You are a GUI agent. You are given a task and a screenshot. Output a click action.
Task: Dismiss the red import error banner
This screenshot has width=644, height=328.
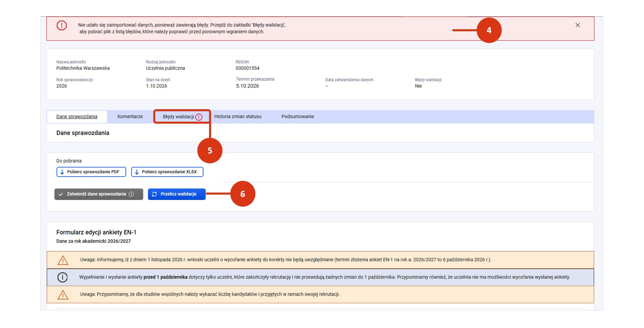[x=577, y=25]
